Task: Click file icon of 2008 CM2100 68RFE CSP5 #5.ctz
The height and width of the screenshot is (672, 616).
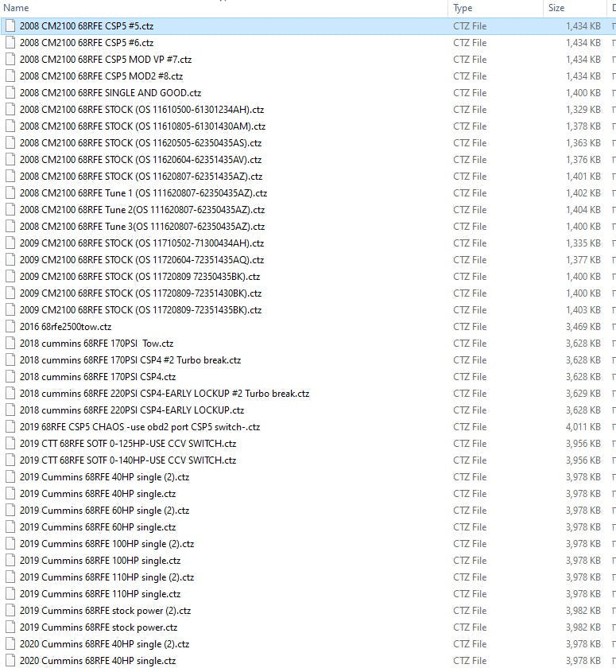Action: tap(10, 25)
